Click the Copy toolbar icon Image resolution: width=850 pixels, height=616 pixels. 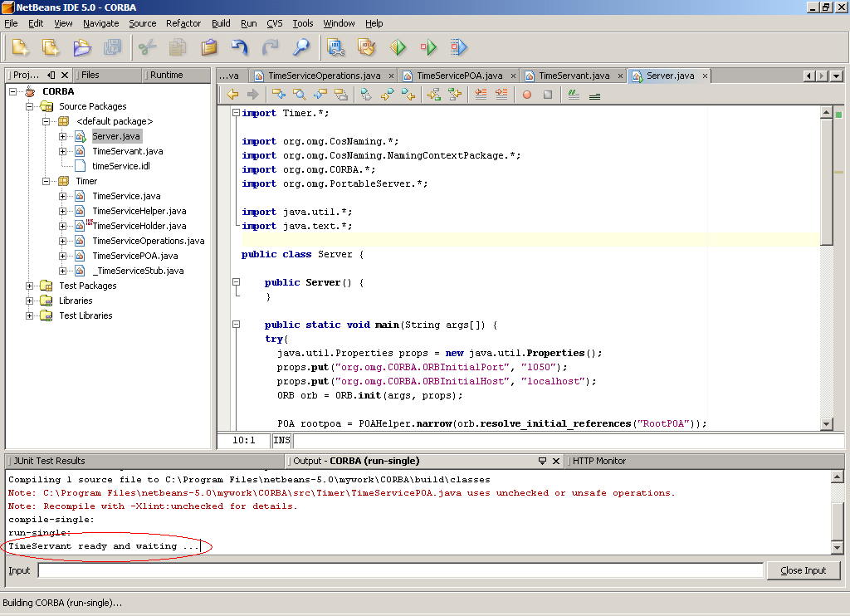178,47
